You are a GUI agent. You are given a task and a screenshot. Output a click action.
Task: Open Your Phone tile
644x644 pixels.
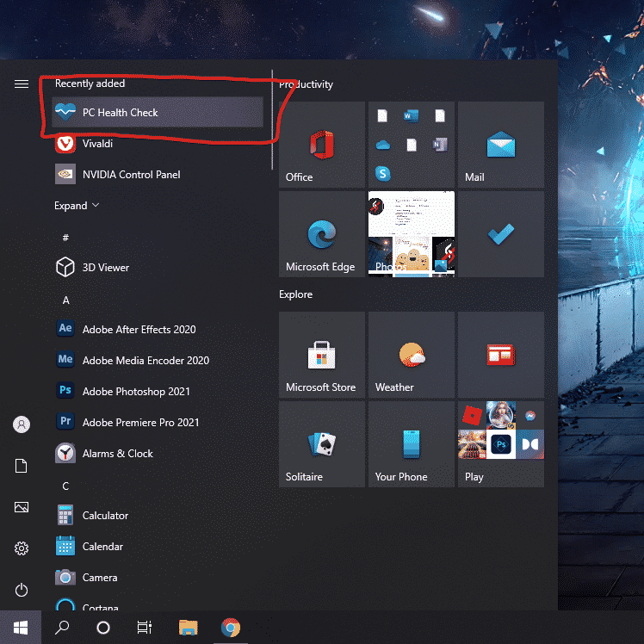coord(412,444)
